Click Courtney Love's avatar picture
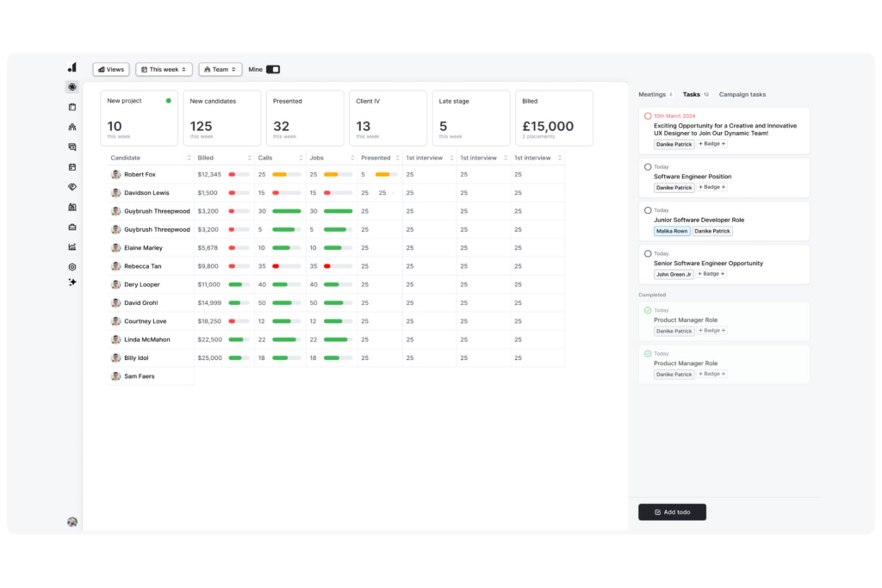 click(116, 321)
